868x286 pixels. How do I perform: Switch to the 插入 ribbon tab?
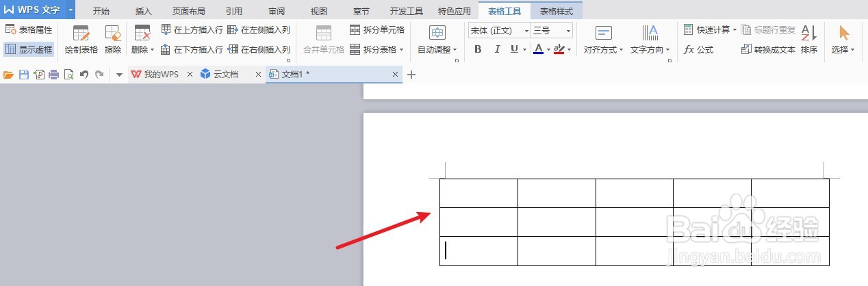pyautogui.click(x=144, y=11)
